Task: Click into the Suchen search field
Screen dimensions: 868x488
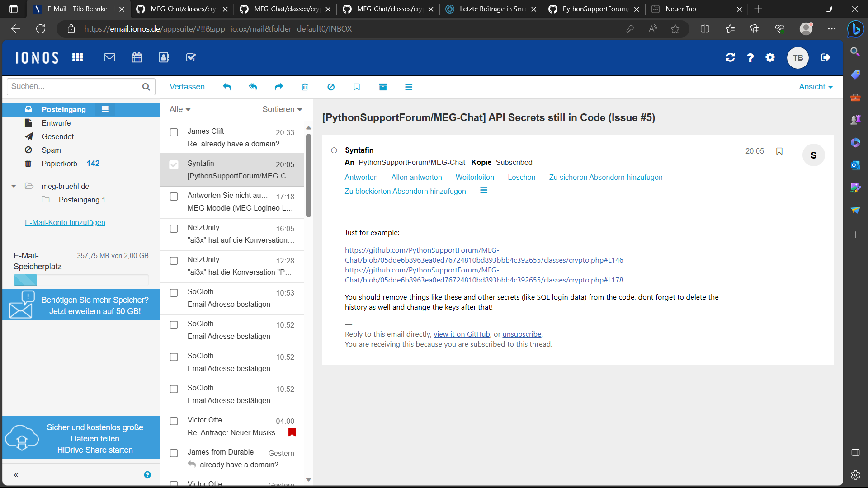Action: point(75,86)
